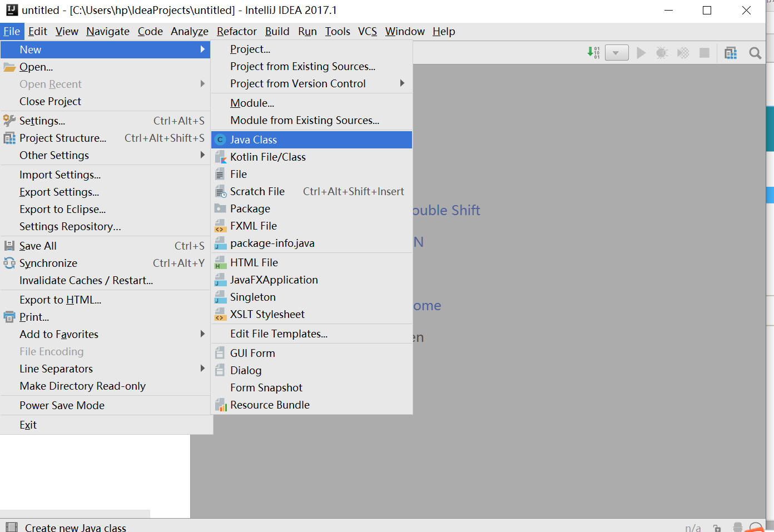Toggle tool windows icon in status bar

(11, 527)
